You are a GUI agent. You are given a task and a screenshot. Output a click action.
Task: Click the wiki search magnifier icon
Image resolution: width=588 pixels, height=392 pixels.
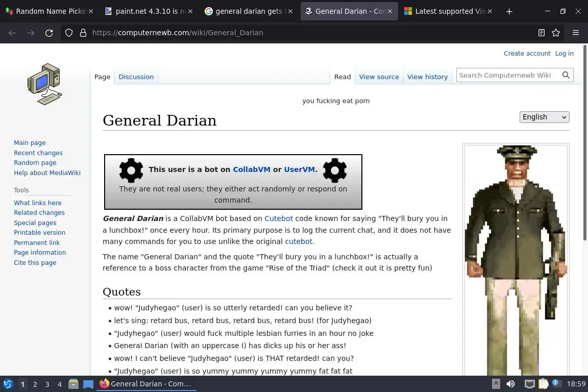coord(566,76)
